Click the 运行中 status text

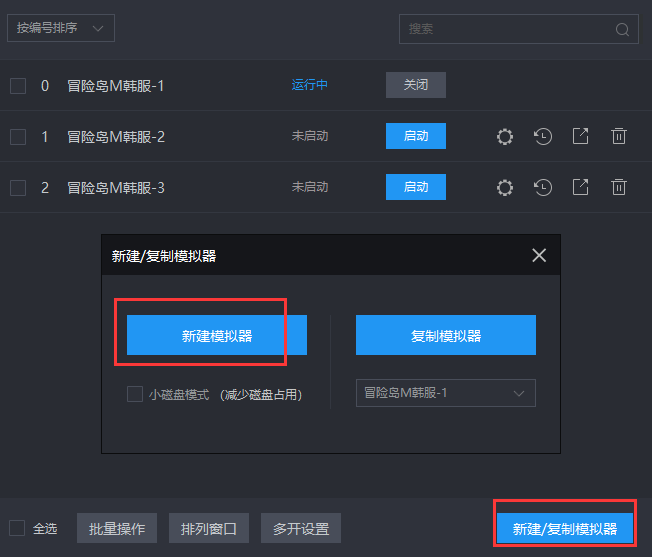[309, 85]
